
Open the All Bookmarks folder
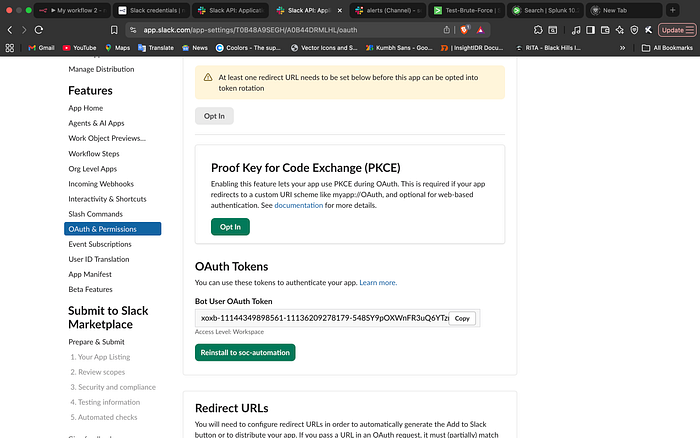coord(667,48)
